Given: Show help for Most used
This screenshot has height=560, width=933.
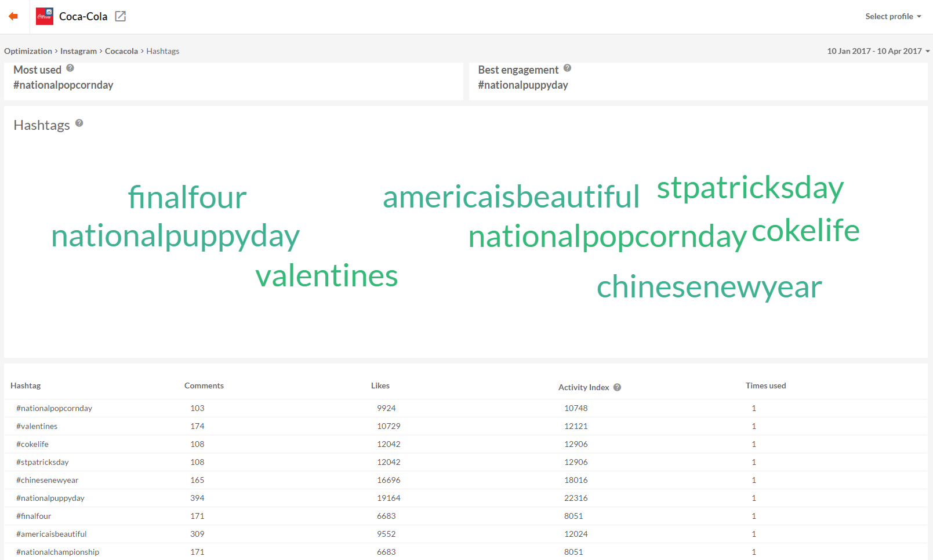Looking at the screenshot, I should [70, 68].
